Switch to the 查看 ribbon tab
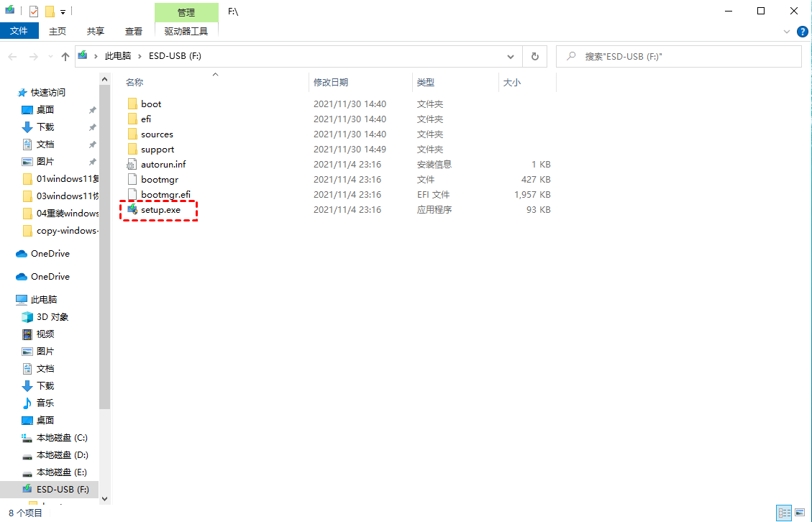This screenshot has height=522, width=812. point(134,31)
